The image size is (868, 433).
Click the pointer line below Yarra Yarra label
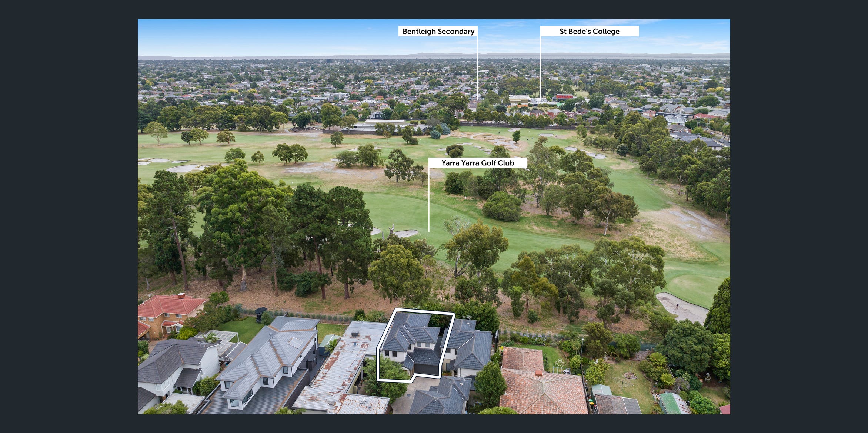(x=429, y=200)
